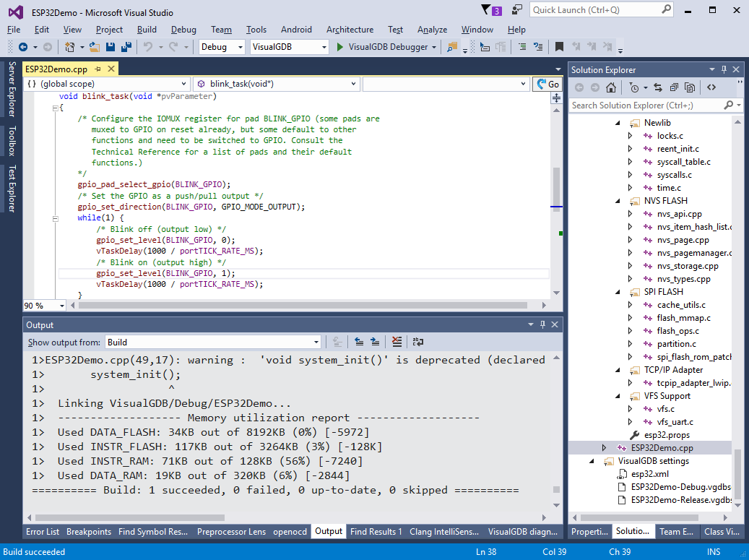The height and width of the screenshot is (560, 749).
Task: Click the Home icon in Solution Explorer
Action: (610, 87)
